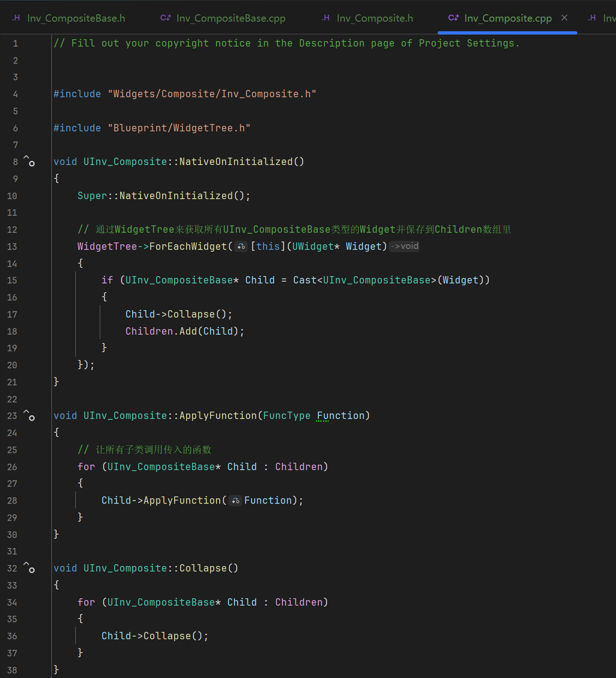Click the header file icon on Inv_Composite.h tab
Screen dimensions: 616x678
pyautogui.click(x=326, y=18)
